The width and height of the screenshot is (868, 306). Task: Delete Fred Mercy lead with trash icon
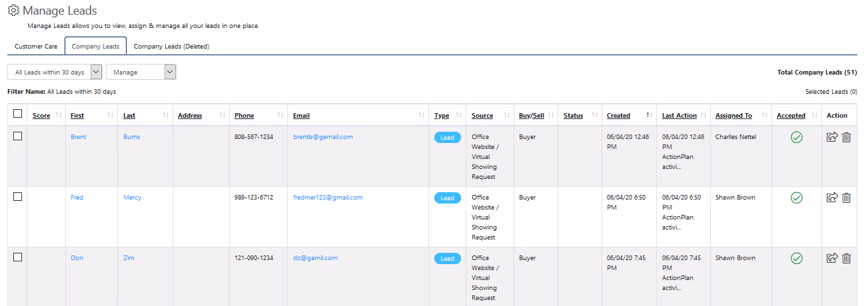[x=847, y=198]
